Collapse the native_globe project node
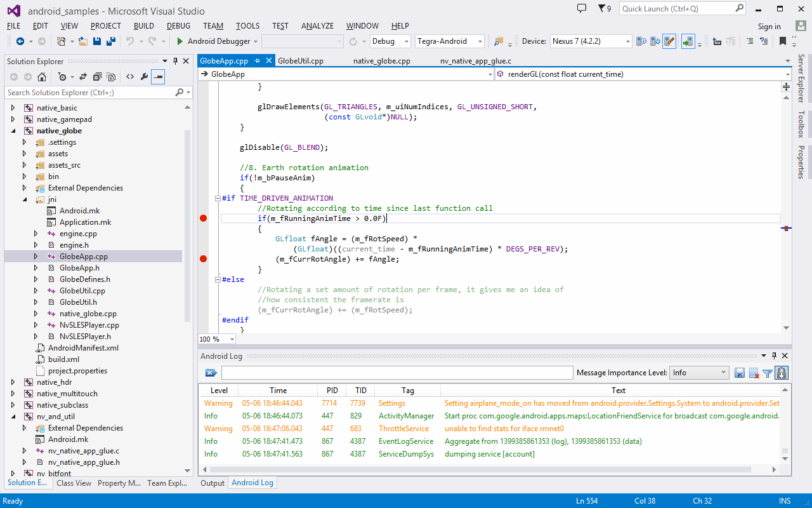The height and width of the screenshot is (508, 812). click(14, 130)
